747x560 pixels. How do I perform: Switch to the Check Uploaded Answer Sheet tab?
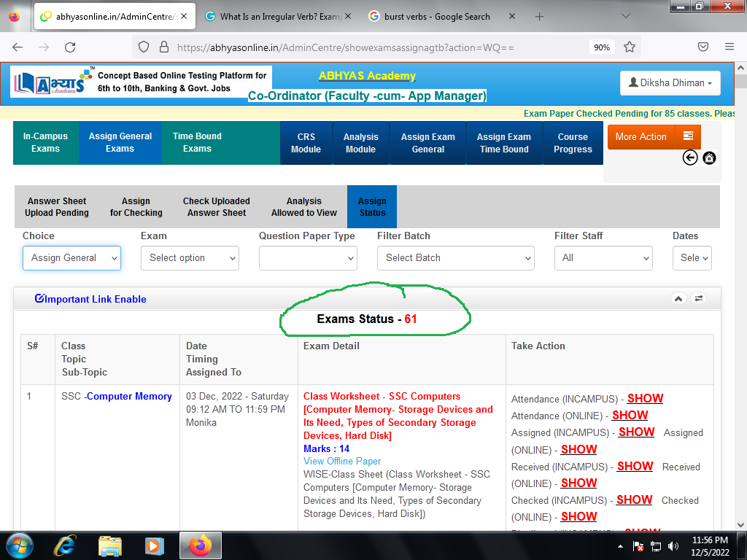[x=216, y=207]
